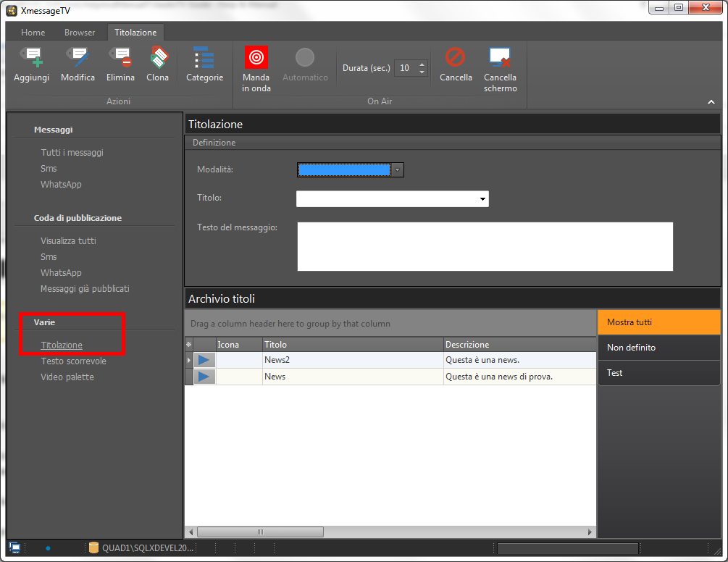Select the News title cell

coord(353,377)
